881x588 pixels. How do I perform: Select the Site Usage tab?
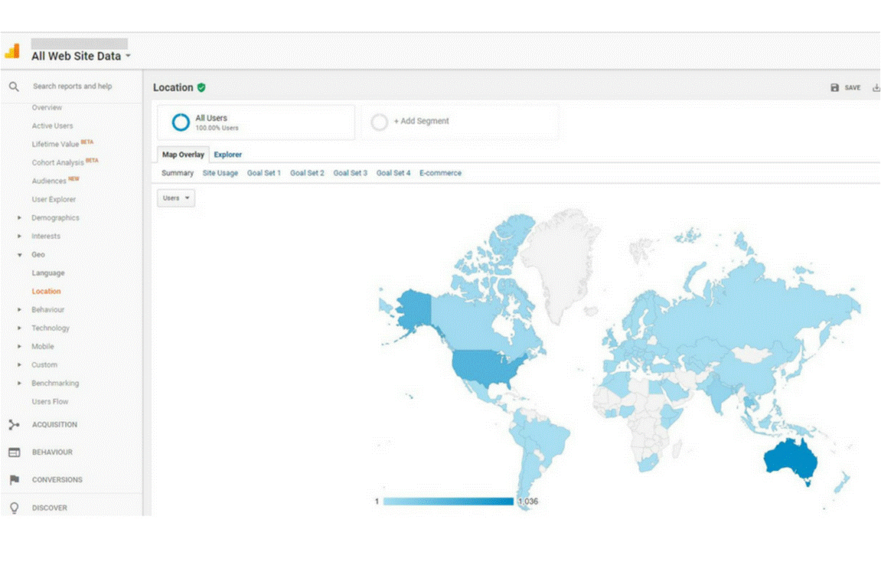[x=220, y=174]
